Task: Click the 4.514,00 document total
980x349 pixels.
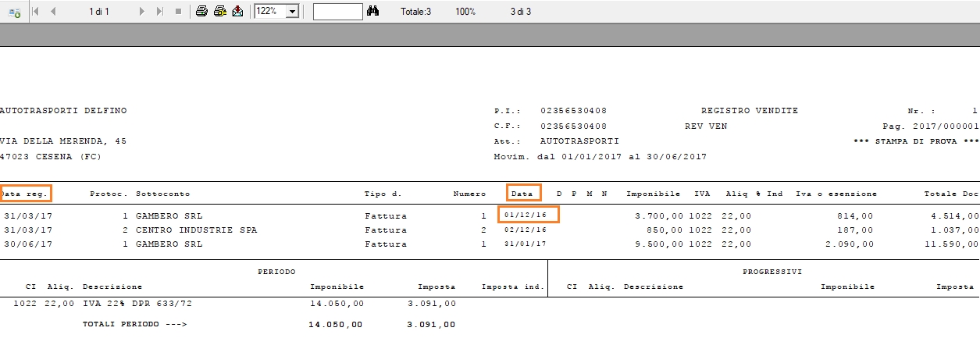Action: [x=956, y=215]
